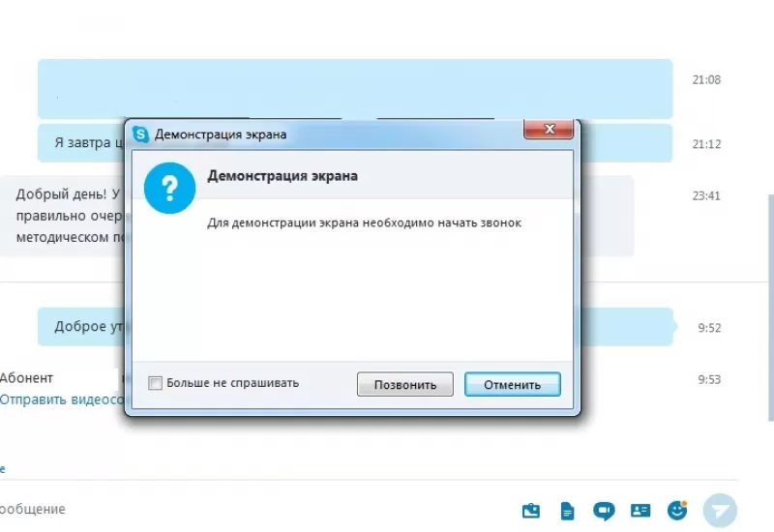Click the 9:52 timestamp
This screenshot has width=774, height=532.
coord(709,328)
